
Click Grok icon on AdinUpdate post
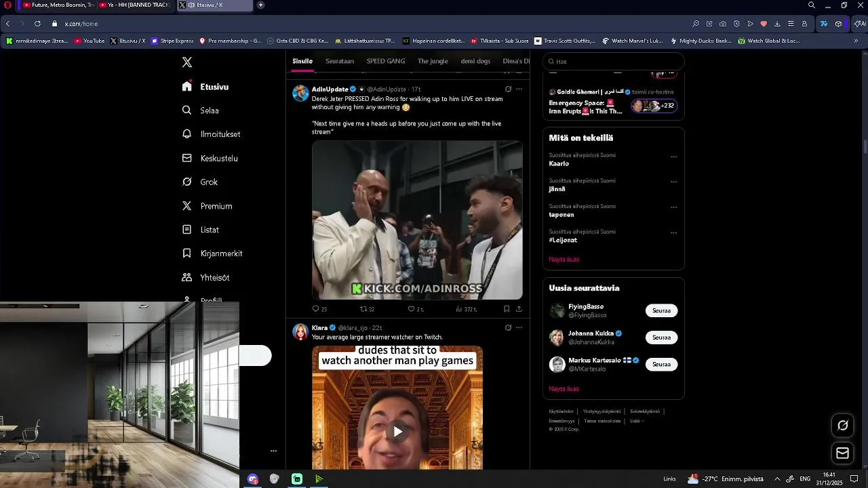(508, 89)
